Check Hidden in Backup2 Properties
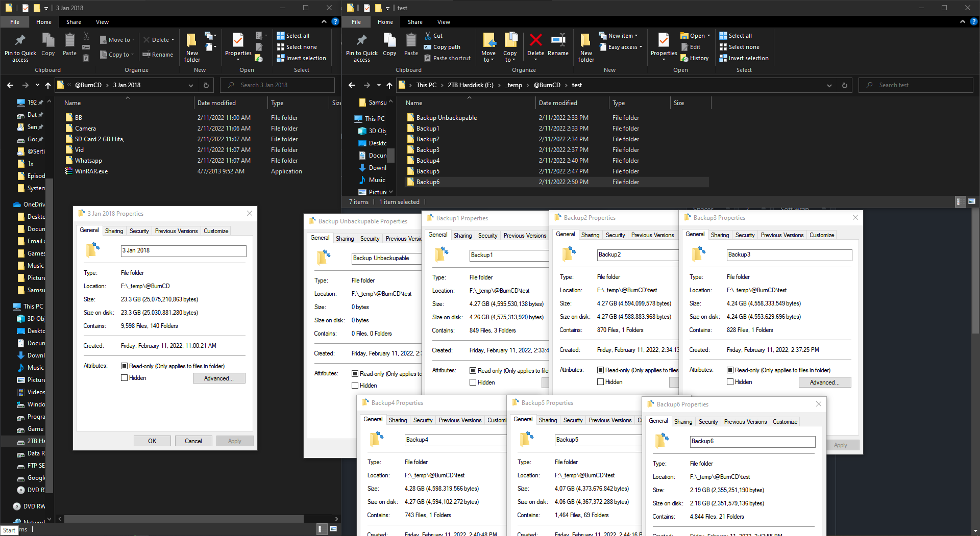Image resolution: width=980 pixels, height=536 pixels. pos(601,381)
